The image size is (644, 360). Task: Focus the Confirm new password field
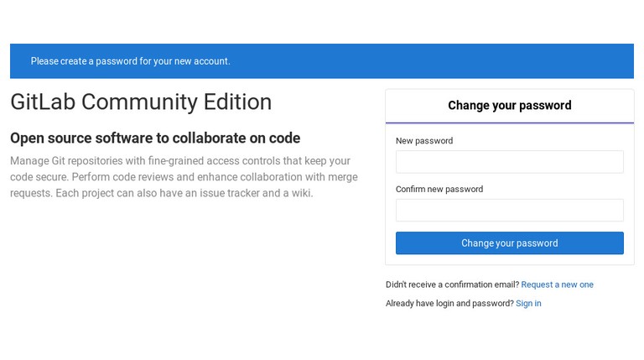[x=509, y=210]
